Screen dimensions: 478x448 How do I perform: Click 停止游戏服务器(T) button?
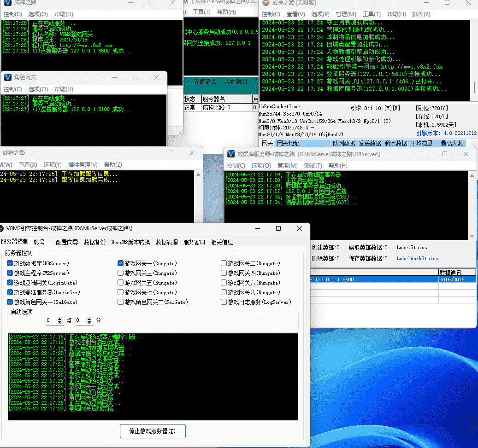click(x=153, y=431)
